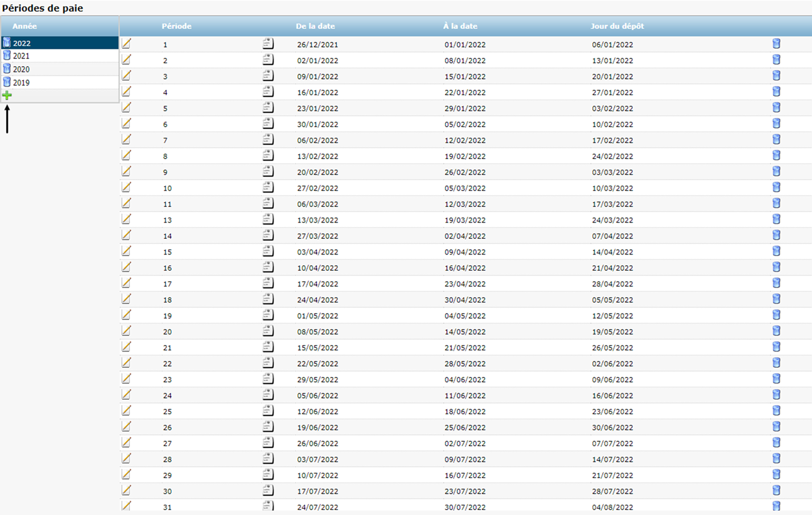
Task: Select year 2022 in the Année list
Action: 22,43
